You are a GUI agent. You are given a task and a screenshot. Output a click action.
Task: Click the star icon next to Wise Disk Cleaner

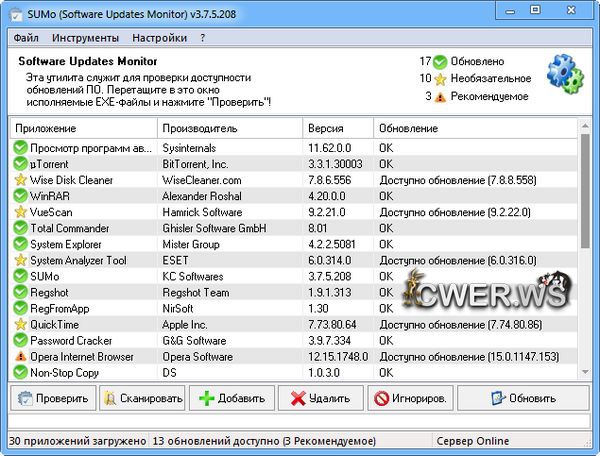[x=20, y=180]
